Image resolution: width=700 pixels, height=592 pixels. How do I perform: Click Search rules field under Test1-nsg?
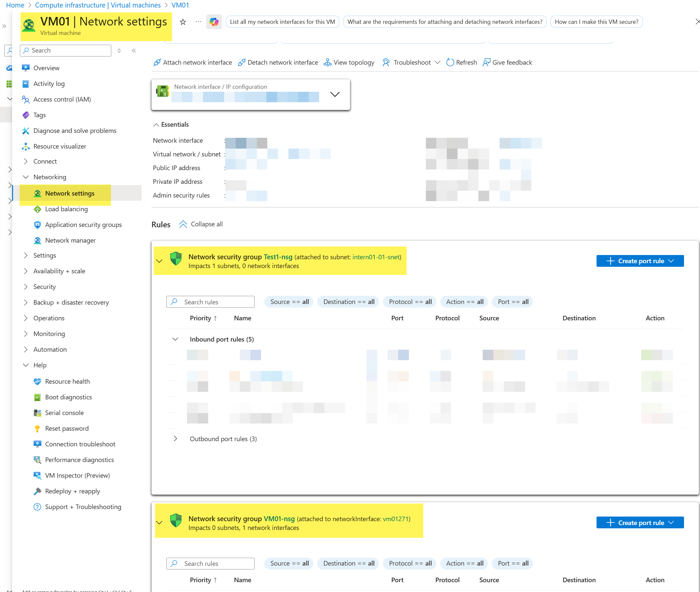pyautogui.click(x=210, y=302)
